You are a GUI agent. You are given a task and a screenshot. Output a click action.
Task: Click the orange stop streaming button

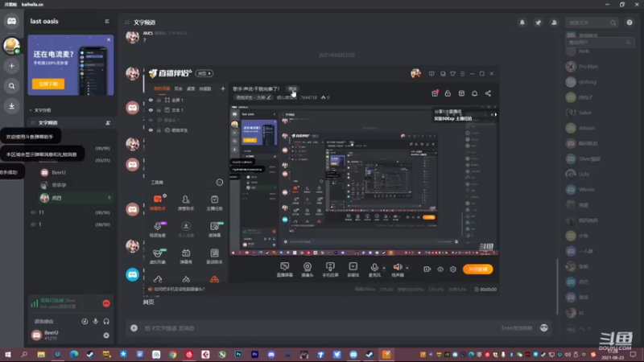point(477,269)
